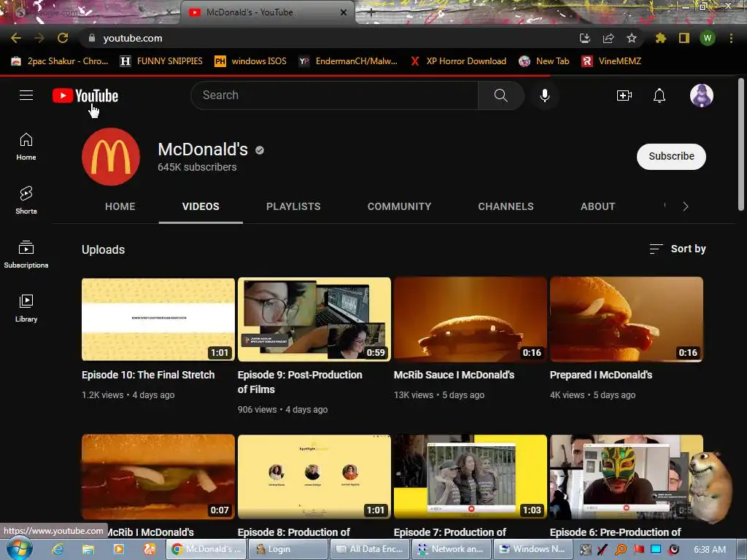Viewport: 747px width, 560px height.
Task: Bookmark this page with star icon
Action: [632, 38]
